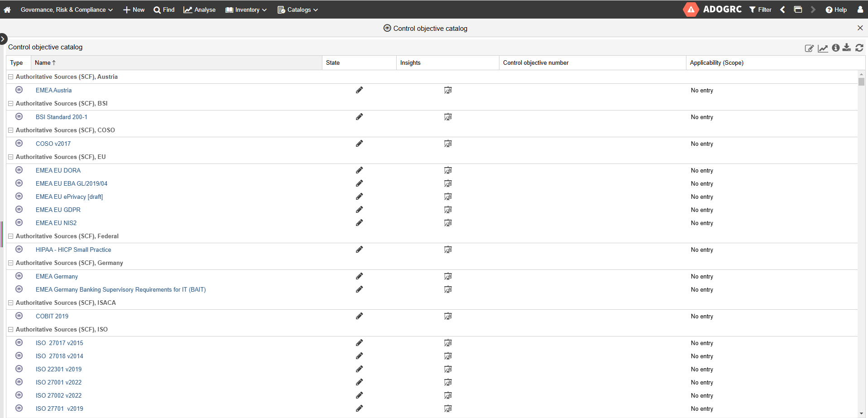Open insights icon for EMEA EU EBA GL/2019/04

[448, 183]
